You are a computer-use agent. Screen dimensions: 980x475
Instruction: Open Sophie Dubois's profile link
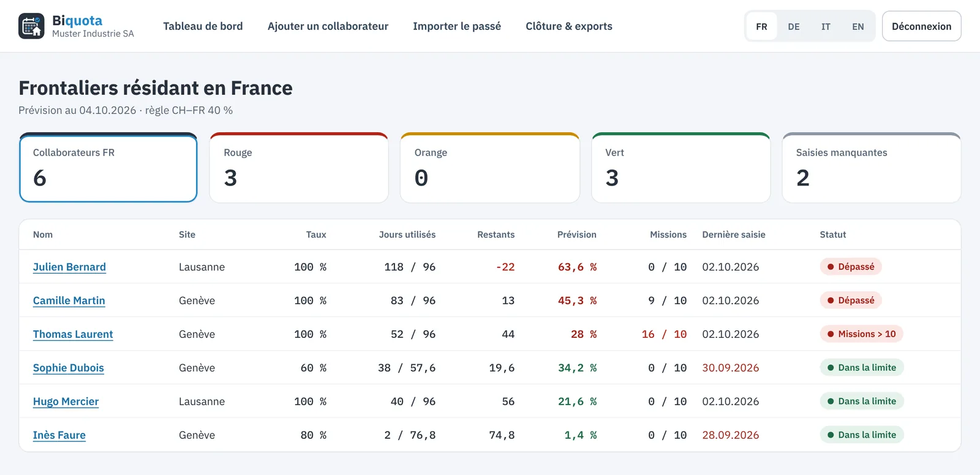(x=69, y=368)
